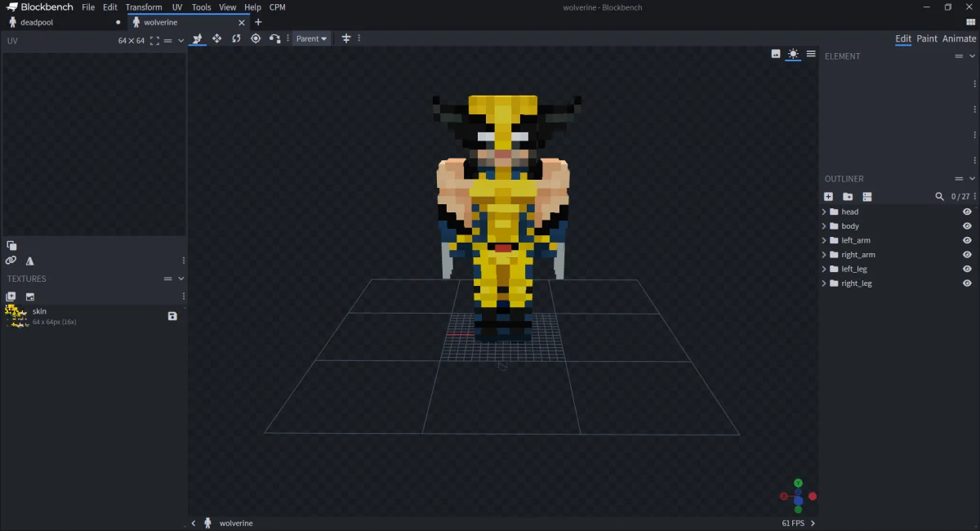The width and height of the screenshot is (980, 531).
Task: Expand the head group
Action: pyautogui.click(x=824, y=212)
